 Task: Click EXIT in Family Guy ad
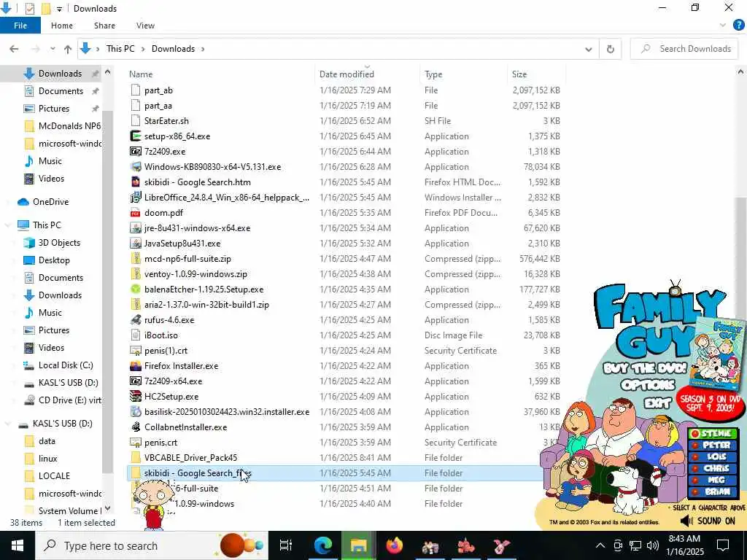point(657,403)
